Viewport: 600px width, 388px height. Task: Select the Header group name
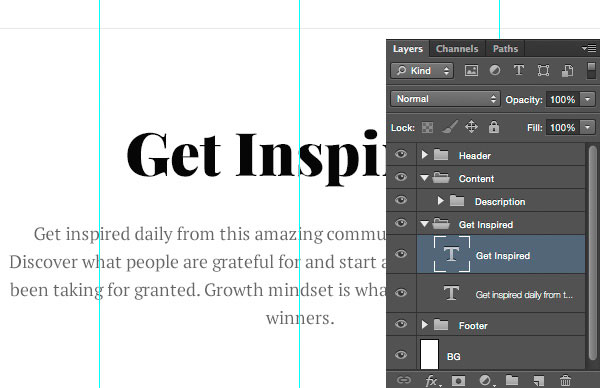click(474, 156)
